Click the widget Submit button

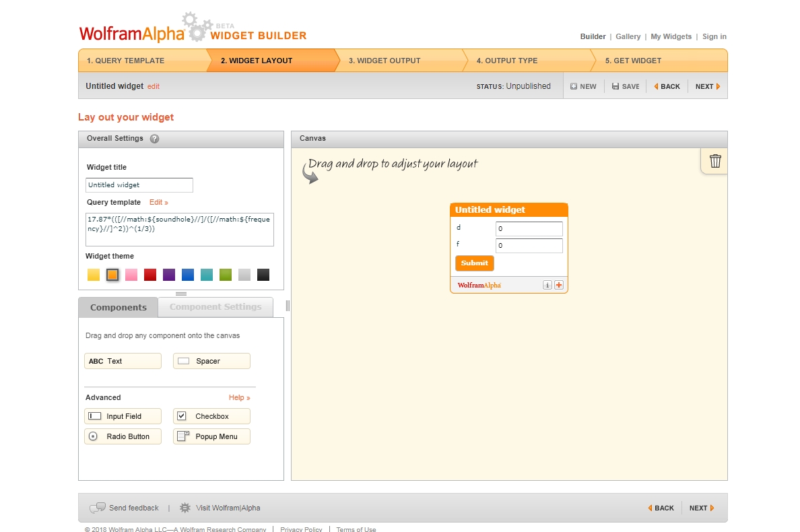[475, 263]
